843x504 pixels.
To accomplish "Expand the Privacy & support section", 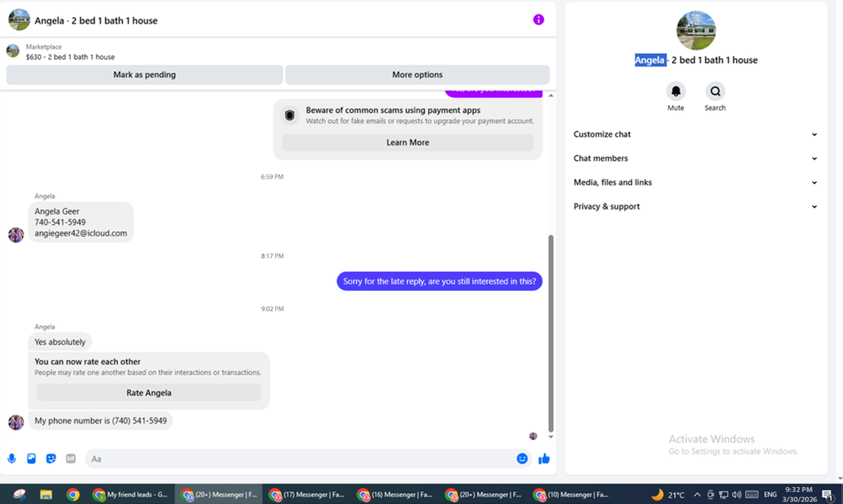I will pos(695,207).
